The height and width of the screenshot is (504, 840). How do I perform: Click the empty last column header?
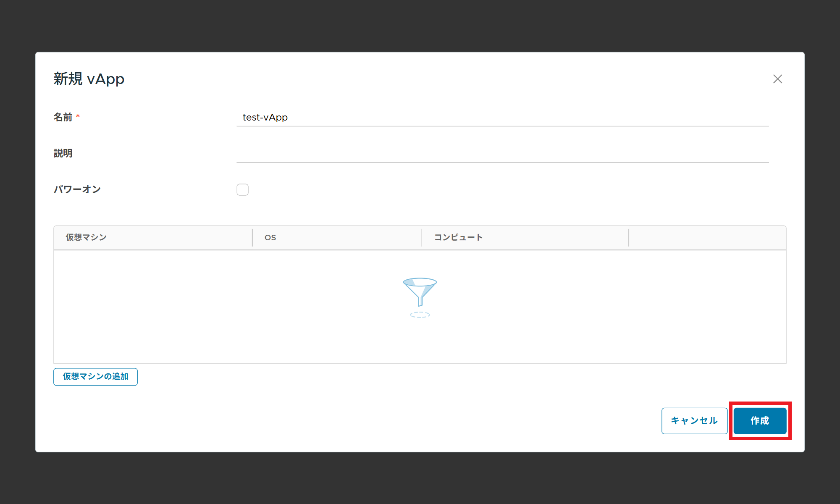pos(707,237)
